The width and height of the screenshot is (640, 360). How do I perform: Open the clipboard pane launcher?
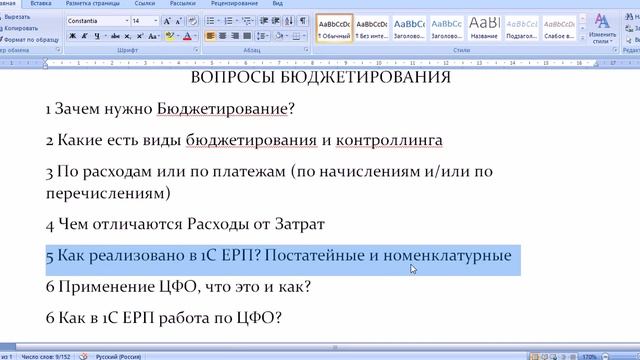pyautogui.click(x=58, y=50)
